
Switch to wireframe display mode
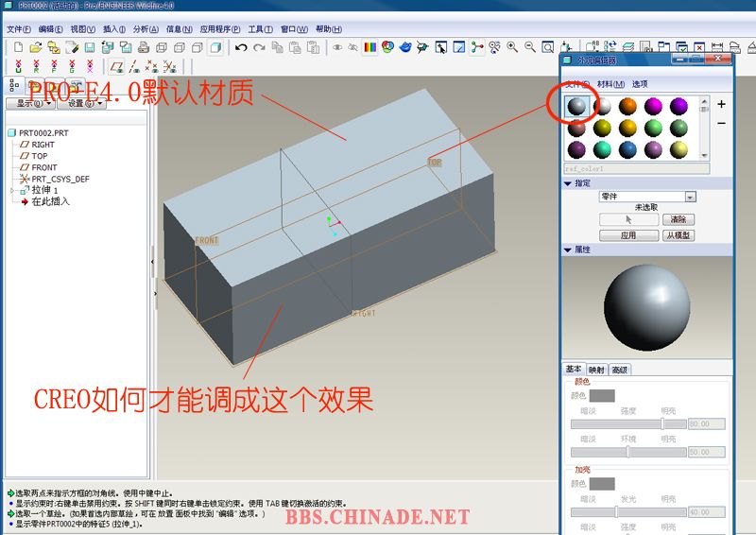pyautogui.click(x=162, y=47)
